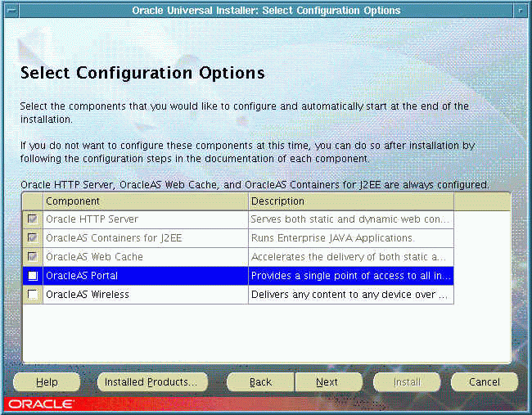The height and width of the screenshot is (415, 532).
Task: Click description 'Delivers any content to any device over ...'
Action: pos(349,294)
